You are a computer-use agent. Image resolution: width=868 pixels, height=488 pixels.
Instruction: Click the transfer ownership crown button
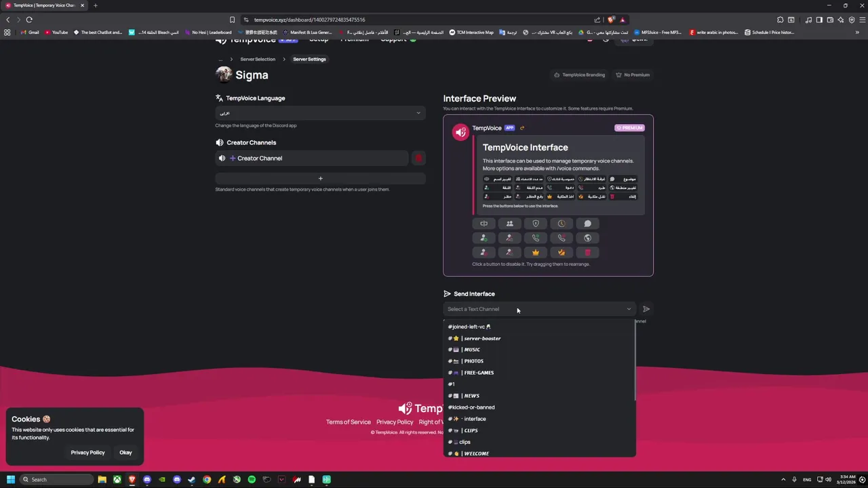pyautogui.click(x=561, y=252)
